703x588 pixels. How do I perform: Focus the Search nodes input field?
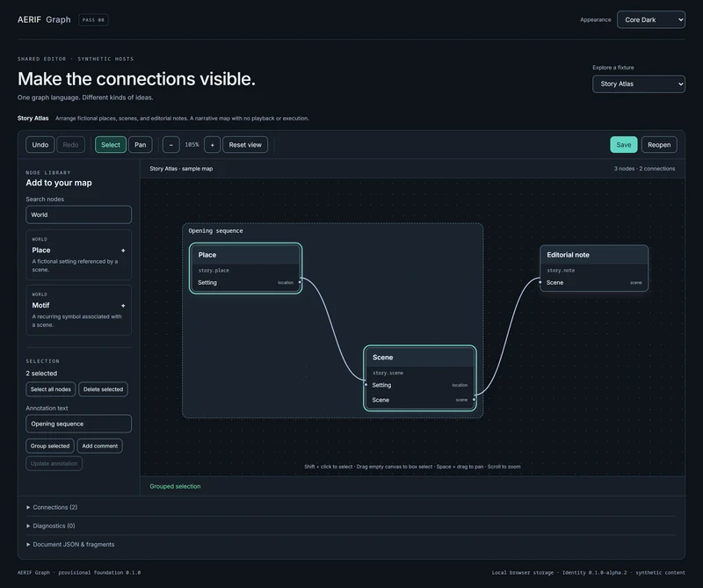coord(78,214)
